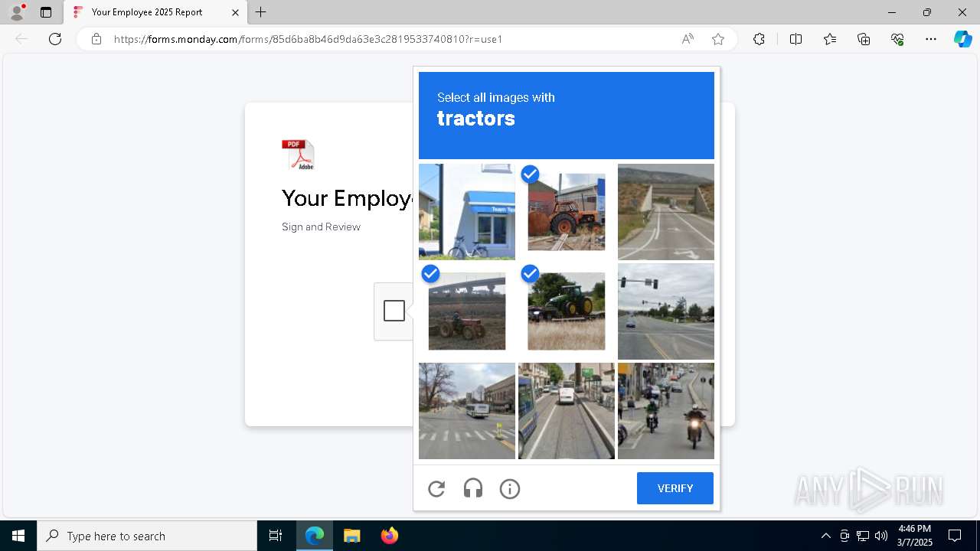980x551 pixels.
Task: View site information lock icon
Action: pyautogui.click(x=96, y=39)
